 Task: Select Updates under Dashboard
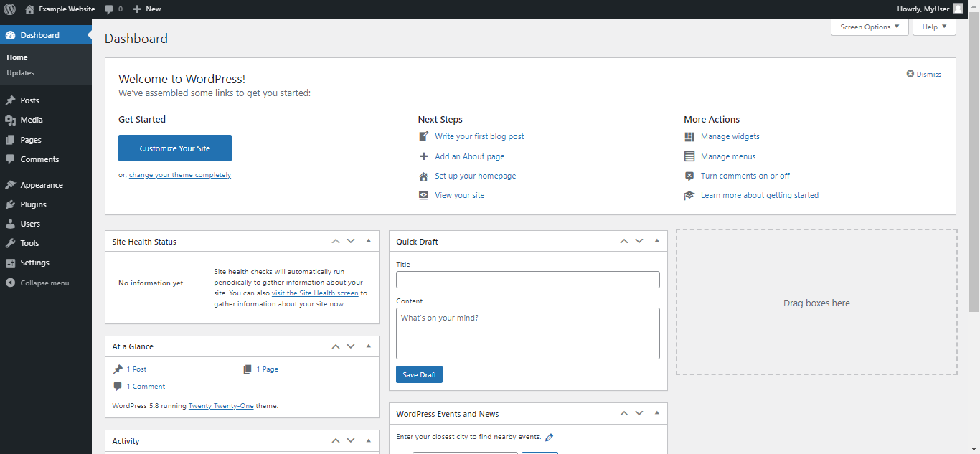coord(20,72)
